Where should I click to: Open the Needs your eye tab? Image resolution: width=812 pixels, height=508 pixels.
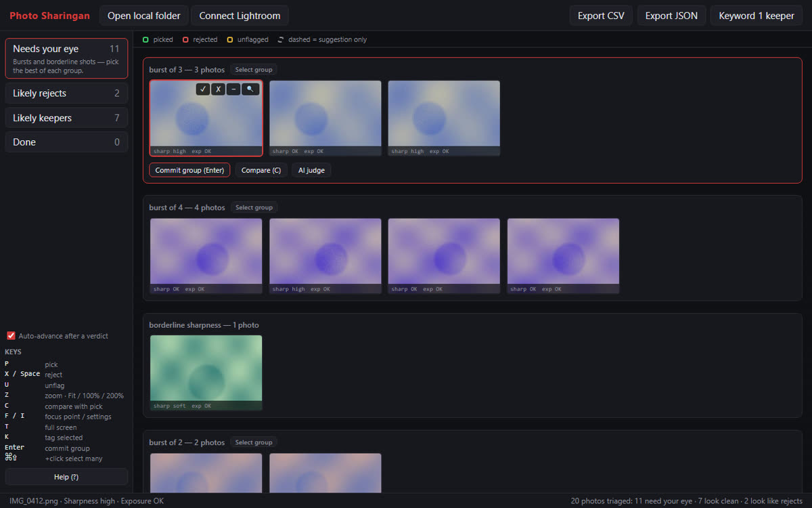click(x=66, y=58)
